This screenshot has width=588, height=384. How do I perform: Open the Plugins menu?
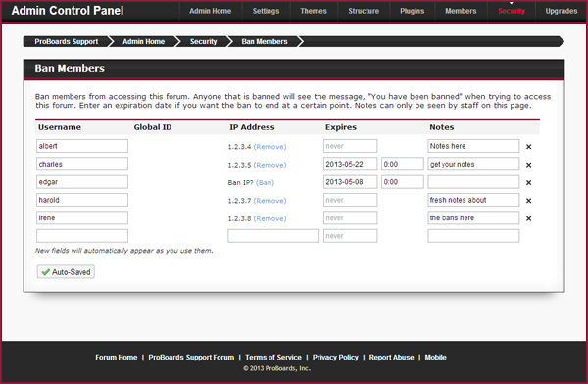click(413, 11)
